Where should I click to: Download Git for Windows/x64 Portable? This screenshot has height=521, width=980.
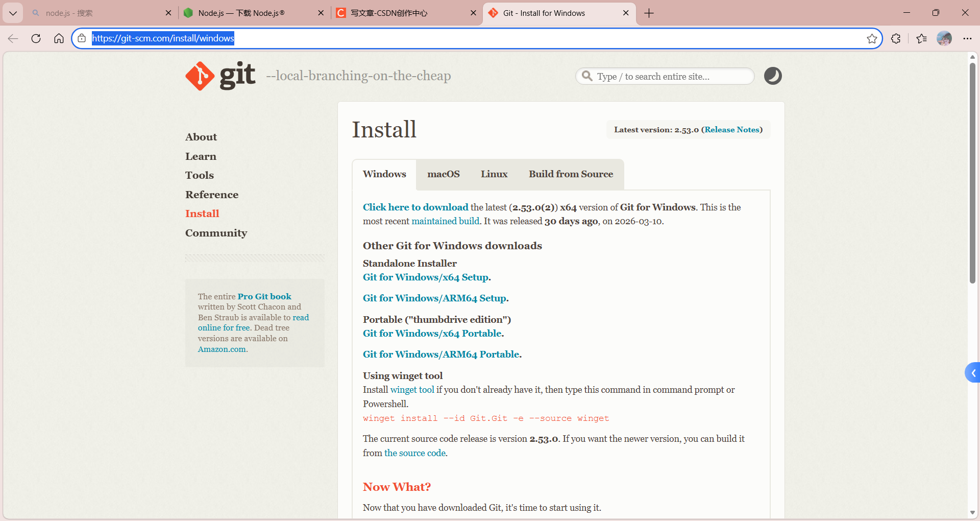pyautogui.click(x=432, y=334)
